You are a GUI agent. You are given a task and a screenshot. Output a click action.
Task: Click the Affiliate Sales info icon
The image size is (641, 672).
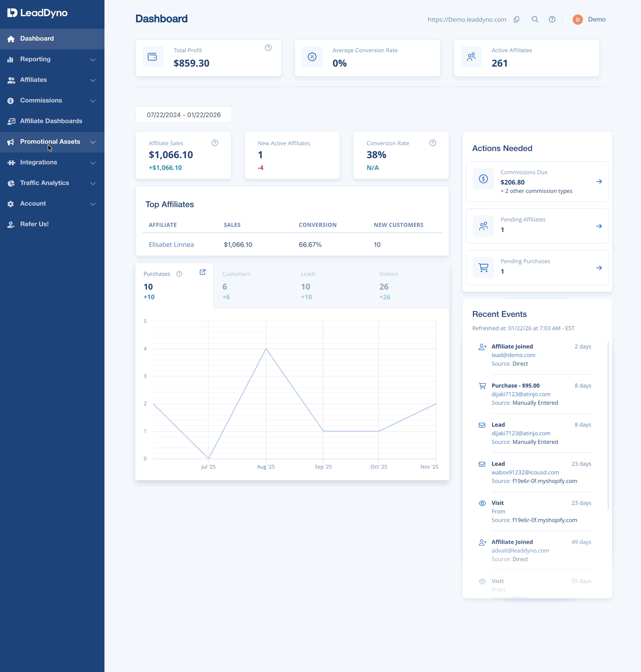click(215, 143)
